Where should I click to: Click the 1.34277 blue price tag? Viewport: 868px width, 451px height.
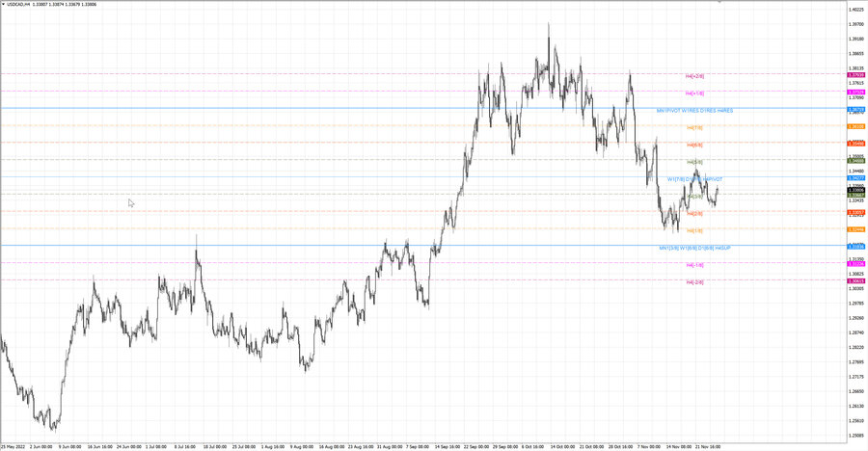point(855,178)
